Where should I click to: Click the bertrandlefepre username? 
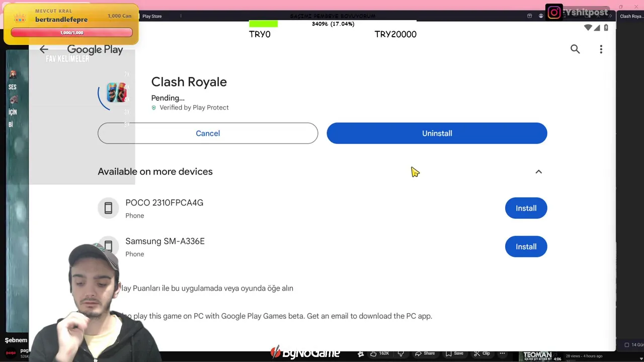[61, 20]
